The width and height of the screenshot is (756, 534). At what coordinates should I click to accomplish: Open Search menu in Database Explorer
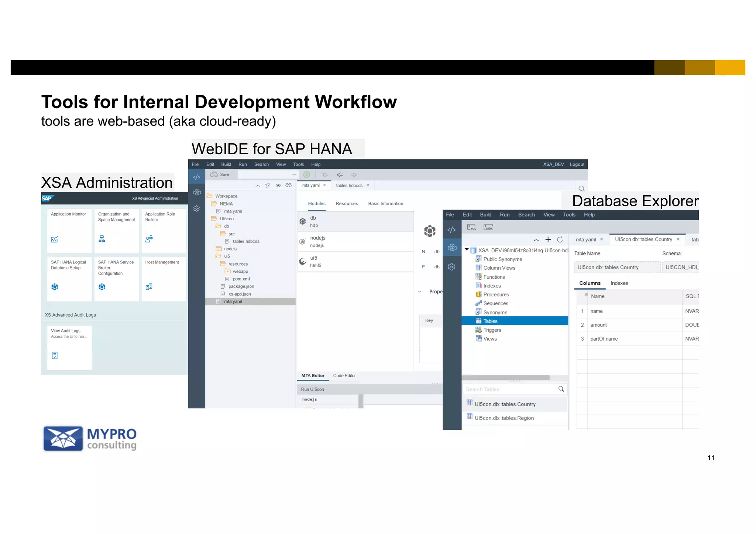tap(526, 214)
